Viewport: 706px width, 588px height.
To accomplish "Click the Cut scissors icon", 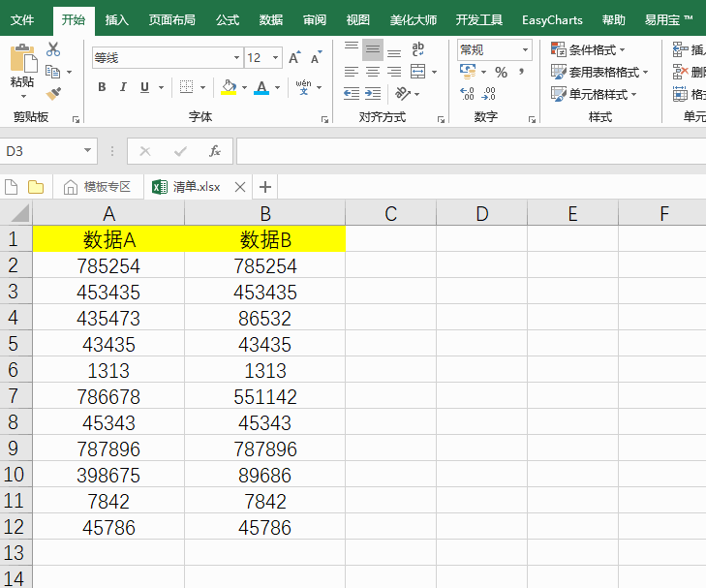I will pos(53,49).
